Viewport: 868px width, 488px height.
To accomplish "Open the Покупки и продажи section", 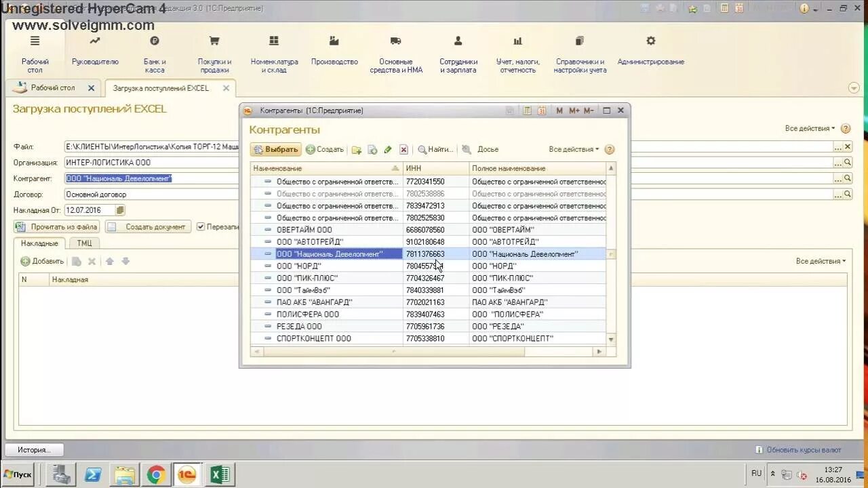I will coord(214,55).
